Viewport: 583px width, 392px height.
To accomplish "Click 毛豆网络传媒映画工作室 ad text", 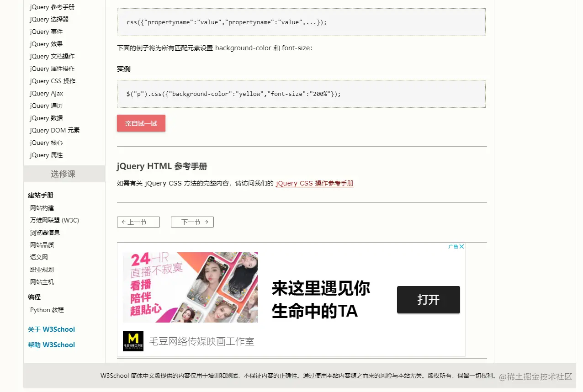I will click(201, 341).
